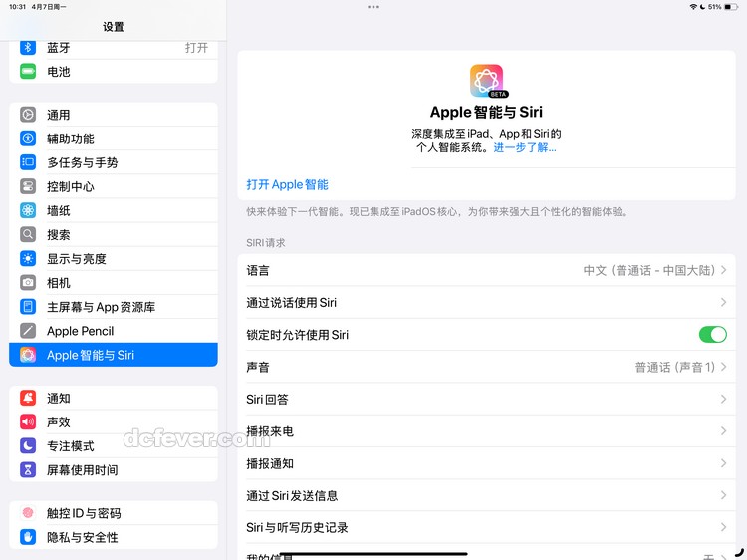Tap the battery status icon
The image size is (747, 560).
[731, 7]
